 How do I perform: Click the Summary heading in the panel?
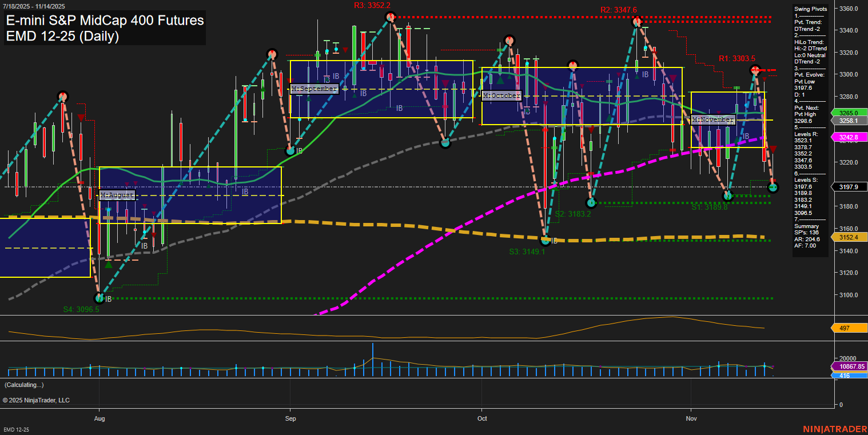click(806, 226)
